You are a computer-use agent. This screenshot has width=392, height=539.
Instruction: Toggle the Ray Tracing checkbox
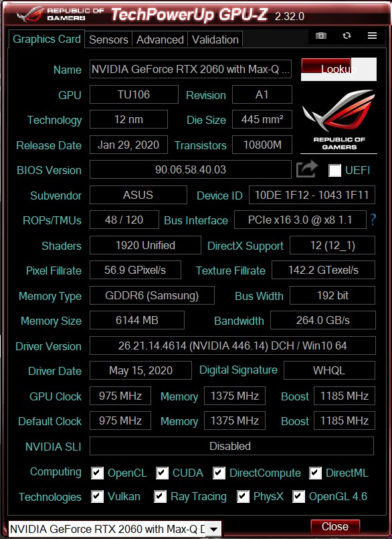pyautogui.click(x=160, y=496)
